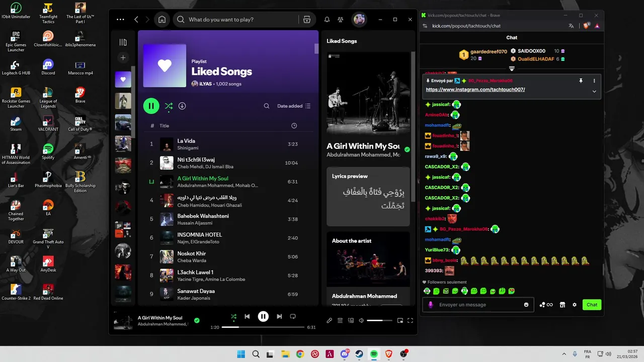
Task: Open Kick chat settings gear
Action: point(575,305)
